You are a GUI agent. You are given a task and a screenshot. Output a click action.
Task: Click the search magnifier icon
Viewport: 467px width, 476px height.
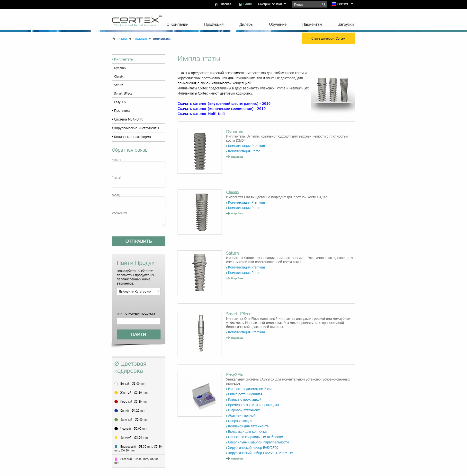[324, 4]
